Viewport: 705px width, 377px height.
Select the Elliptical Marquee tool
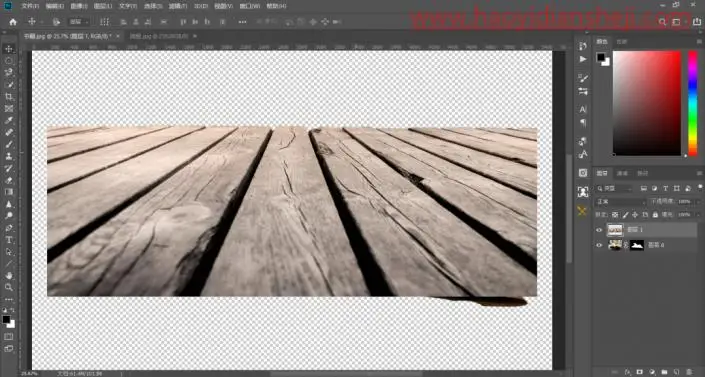coord(9,61)
